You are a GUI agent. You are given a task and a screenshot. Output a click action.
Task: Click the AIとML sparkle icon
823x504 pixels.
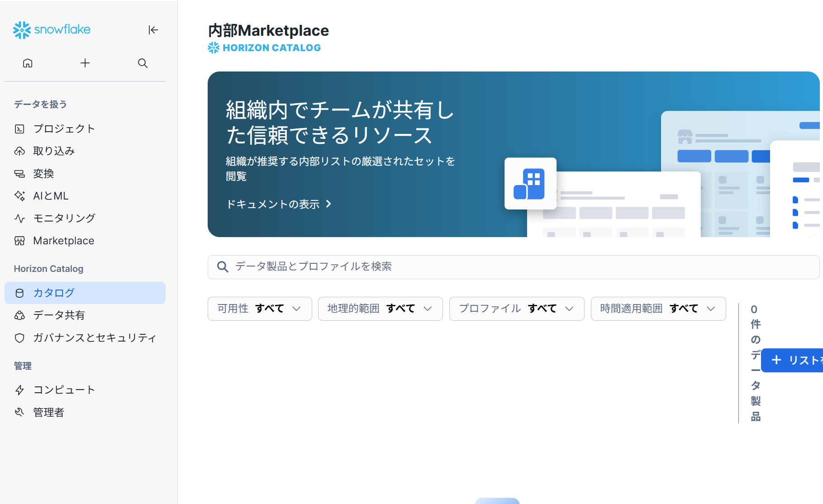pos(19,196)
